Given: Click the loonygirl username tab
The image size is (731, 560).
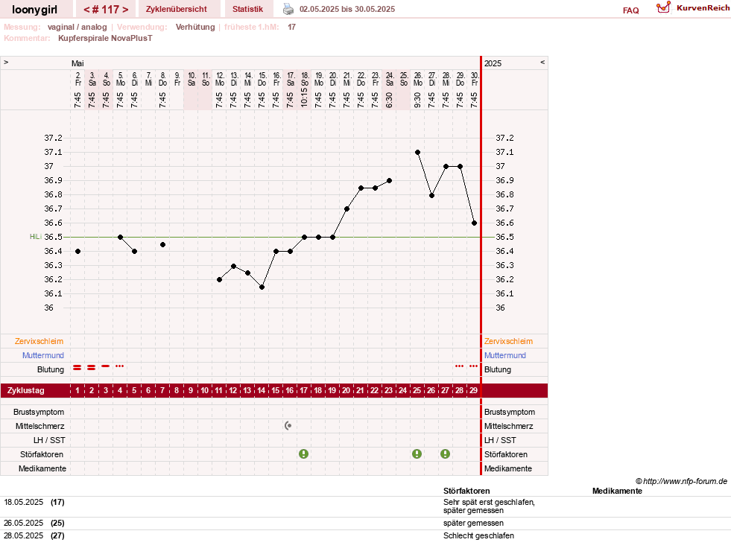Looking at the screenshot, I should coord(34,10).
